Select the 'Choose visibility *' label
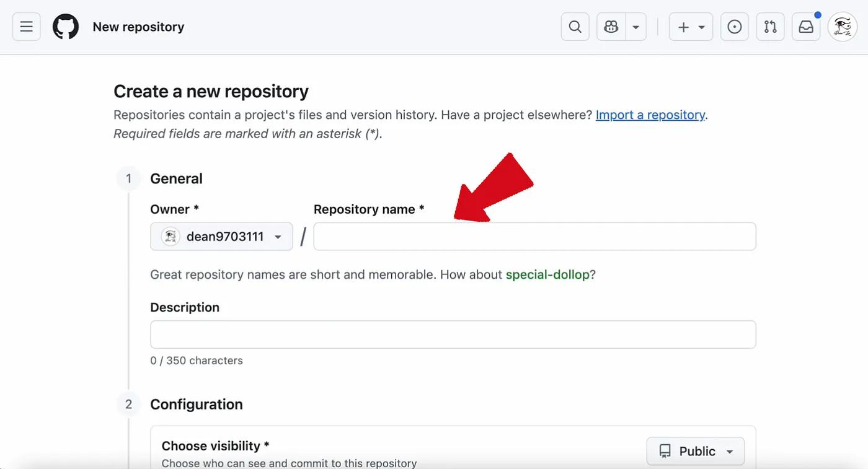 pyautogui.click(x=216, y=446)
